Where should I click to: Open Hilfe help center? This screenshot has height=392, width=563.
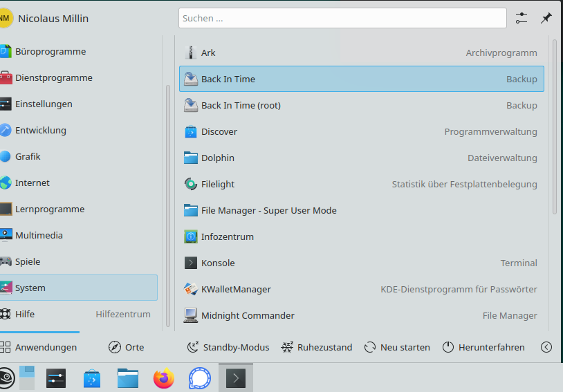tap(79, 314)
